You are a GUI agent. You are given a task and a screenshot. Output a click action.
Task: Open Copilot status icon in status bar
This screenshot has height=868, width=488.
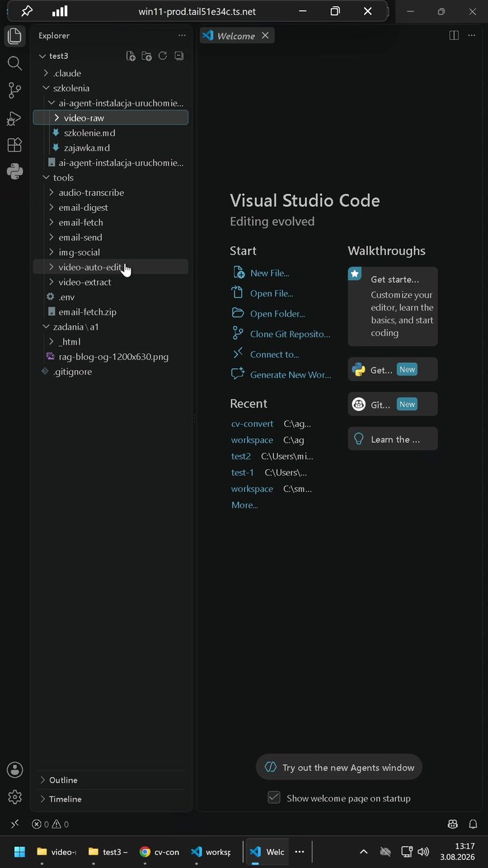pyautogui.click(x=453, y=824)
